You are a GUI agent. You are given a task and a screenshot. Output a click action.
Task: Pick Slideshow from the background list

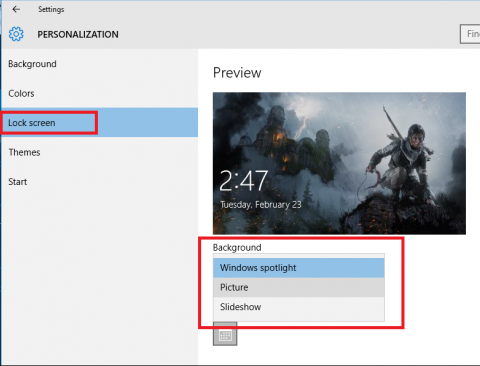pyautogui.click(x=299, y=307)
